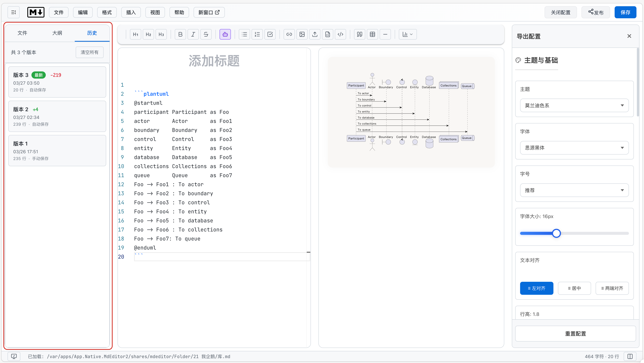644x363 pixels.
Task: Expand the chart insertion dropdown in the toolbar
Action: (407, 34)
